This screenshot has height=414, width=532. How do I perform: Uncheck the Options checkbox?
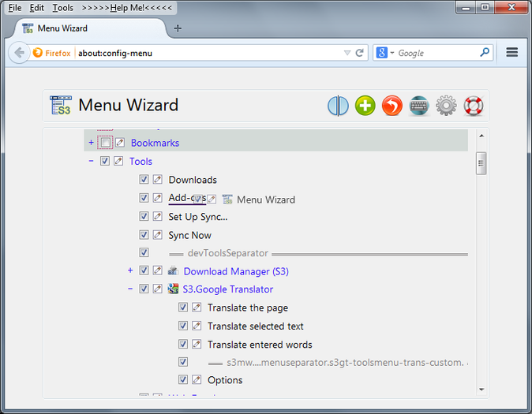(183, 379)
